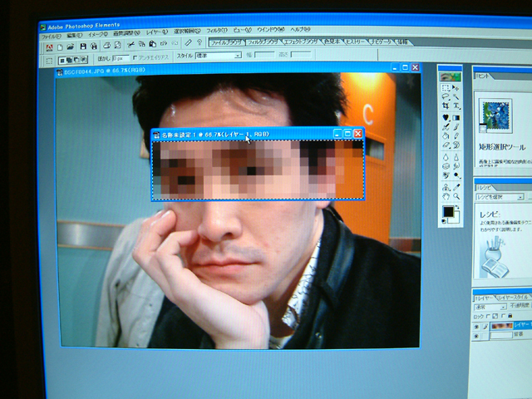Select the Sharpen (triangle) tool
This screenshot has height=399, width=532.
point(456,157)
